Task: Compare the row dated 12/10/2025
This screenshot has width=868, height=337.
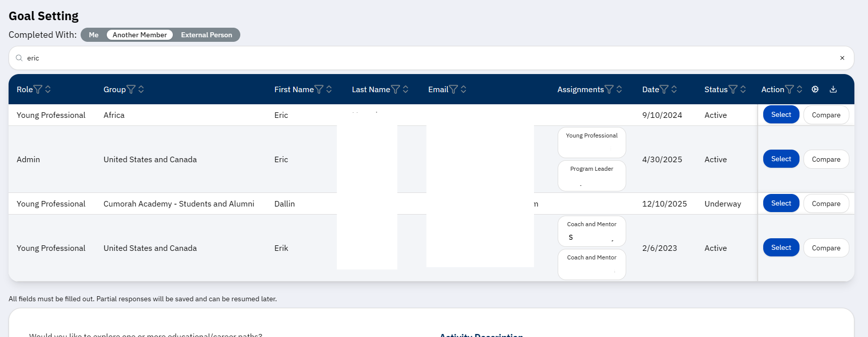Action: pos(826,203)
